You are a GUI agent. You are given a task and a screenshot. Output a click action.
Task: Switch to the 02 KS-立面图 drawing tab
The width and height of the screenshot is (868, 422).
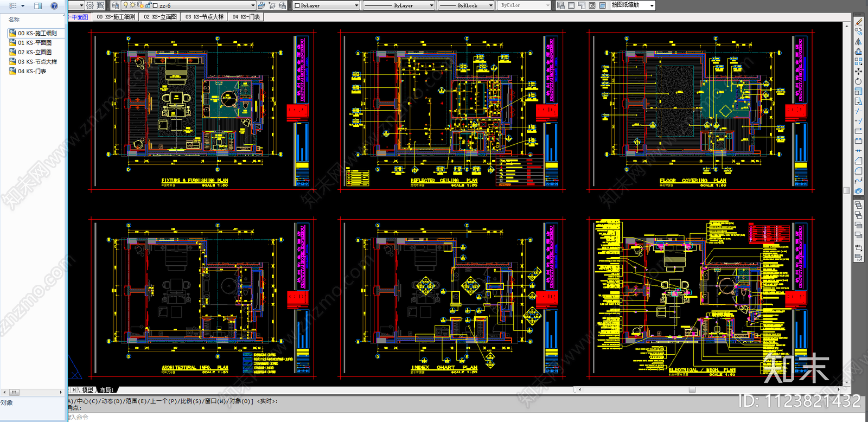click(160, 17)
